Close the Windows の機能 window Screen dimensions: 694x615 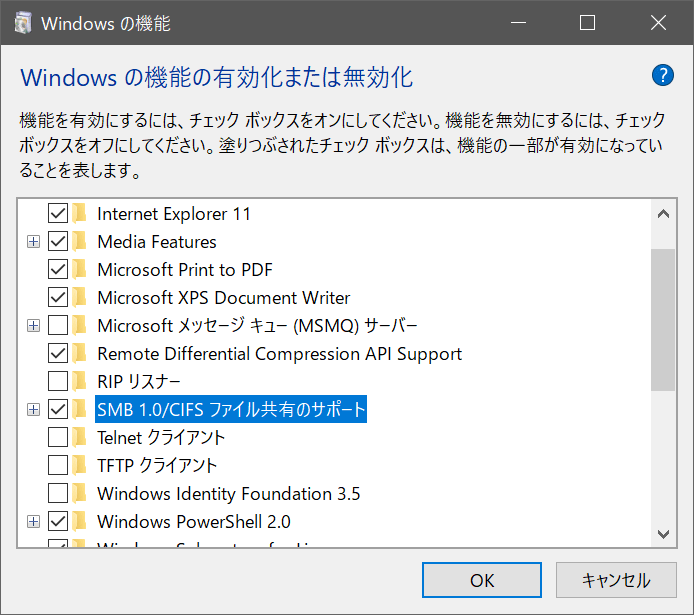click(658, 22)
